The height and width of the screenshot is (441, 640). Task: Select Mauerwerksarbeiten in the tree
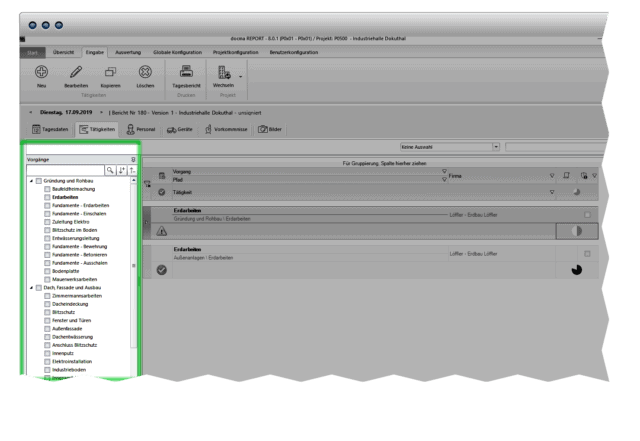74,279
